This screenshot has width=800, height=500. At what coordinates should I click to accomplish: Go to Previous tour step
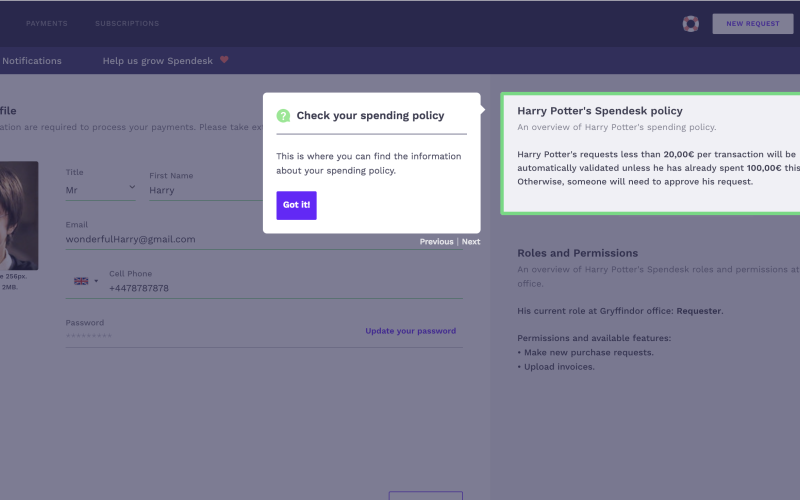[436, 242]
